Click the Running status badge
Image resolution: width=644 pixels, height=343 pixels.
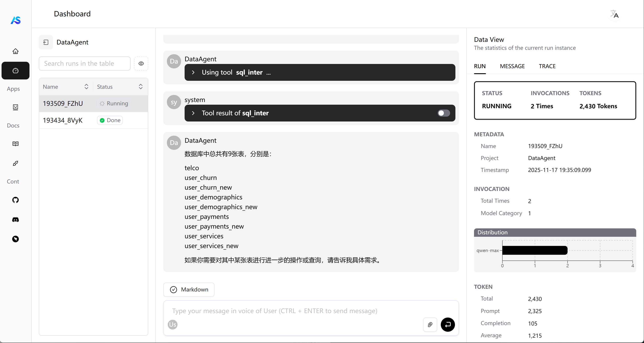point(114,103)
